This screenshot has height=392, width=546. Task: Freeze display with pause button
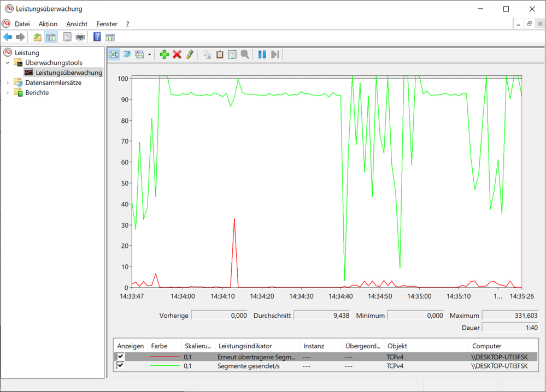coord(262,54)
